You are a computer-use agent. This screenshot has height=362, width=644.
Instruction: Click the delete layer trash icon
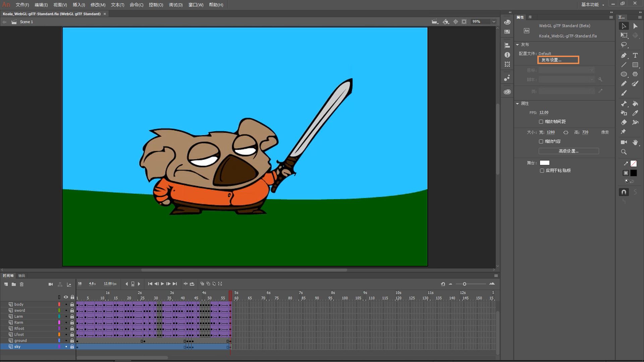pyautogui.click(x=21, y=284)
